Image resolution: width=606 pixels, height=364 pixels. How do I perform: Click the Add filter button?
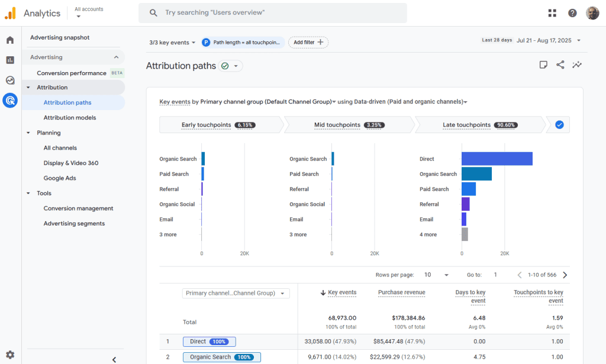click(x=308, y=43)
